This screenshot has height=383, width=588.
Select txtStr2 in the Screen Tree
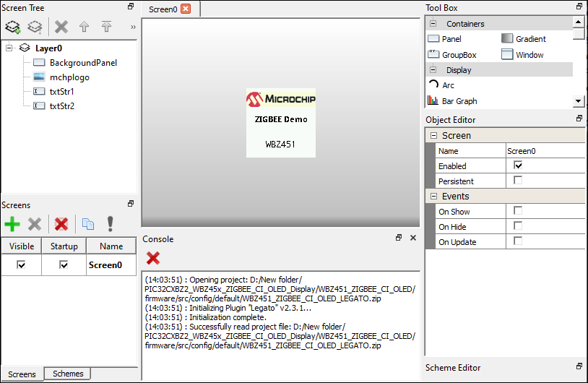tap(62, 106)
